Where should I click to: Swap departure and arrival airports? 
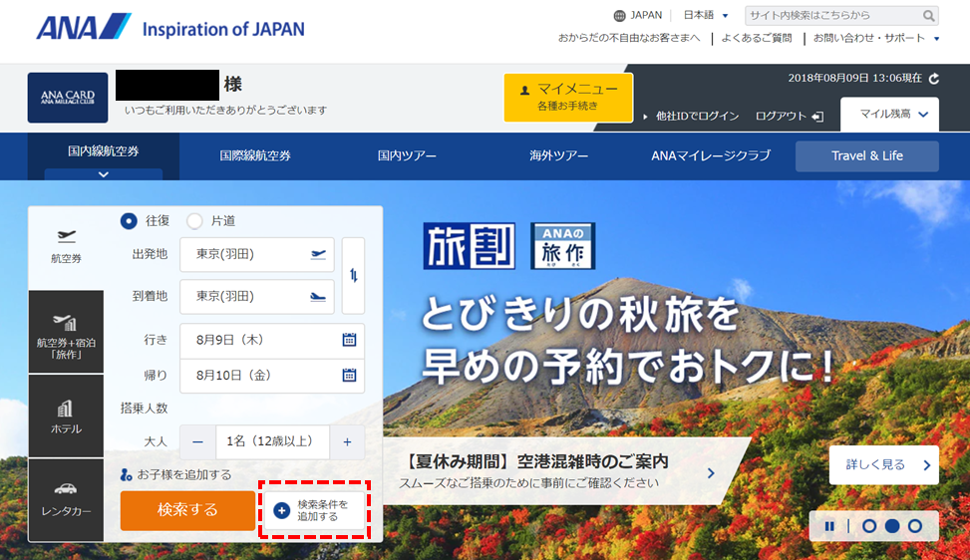353,276
